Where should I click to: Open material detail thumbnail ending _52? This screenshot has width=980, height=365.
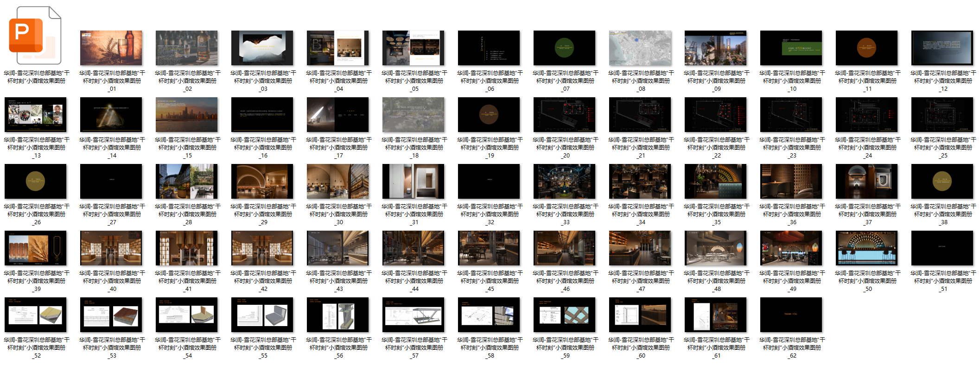click(36, 315)
